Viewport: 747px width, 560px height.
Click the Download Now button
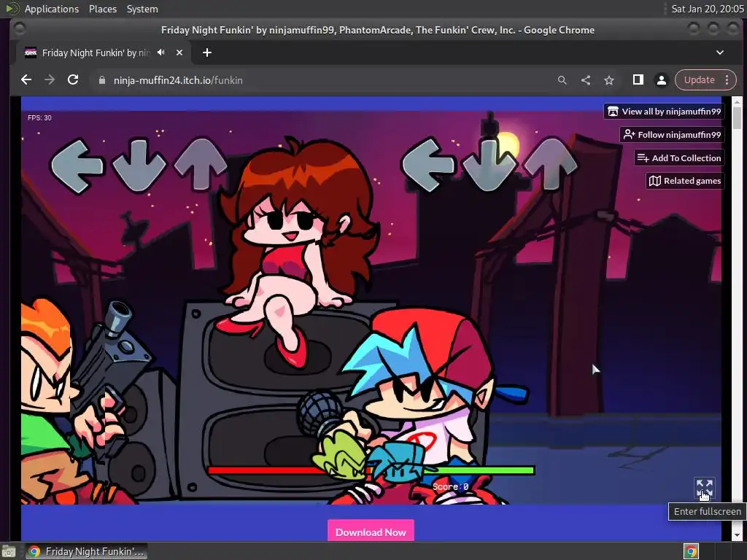point(371,532)
